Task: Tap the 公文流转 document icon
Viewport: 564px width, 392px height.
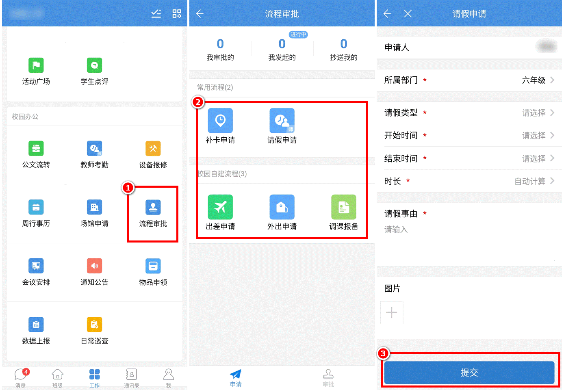Action: pyautogui.click(x=36, y=149)
